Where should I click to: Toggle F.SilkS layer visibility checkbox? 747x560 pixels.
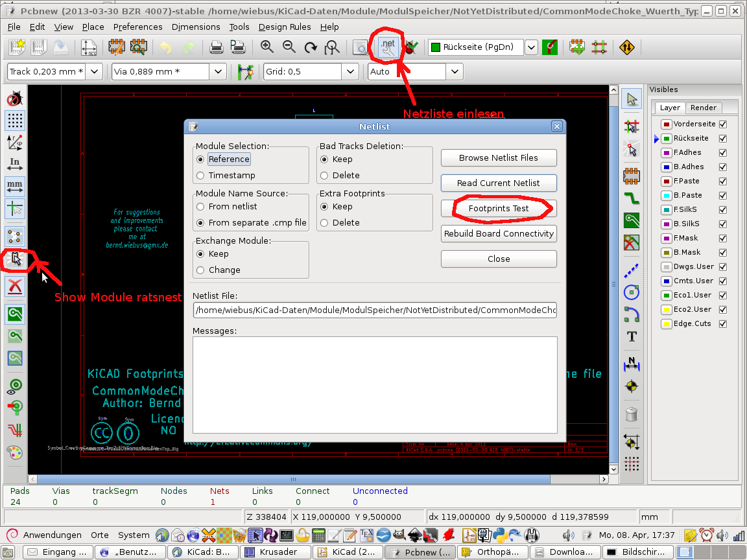click(x=723, y=210)
